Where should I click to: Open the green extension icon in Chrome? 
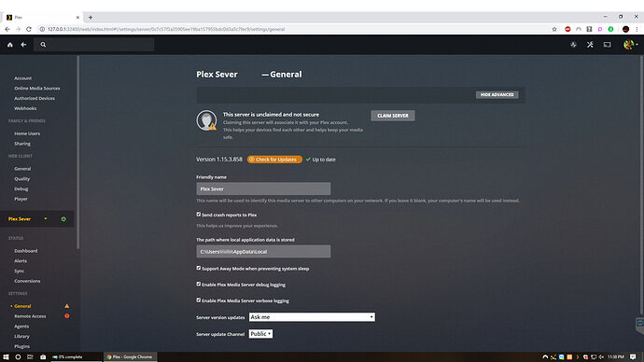tap(610, 29)
